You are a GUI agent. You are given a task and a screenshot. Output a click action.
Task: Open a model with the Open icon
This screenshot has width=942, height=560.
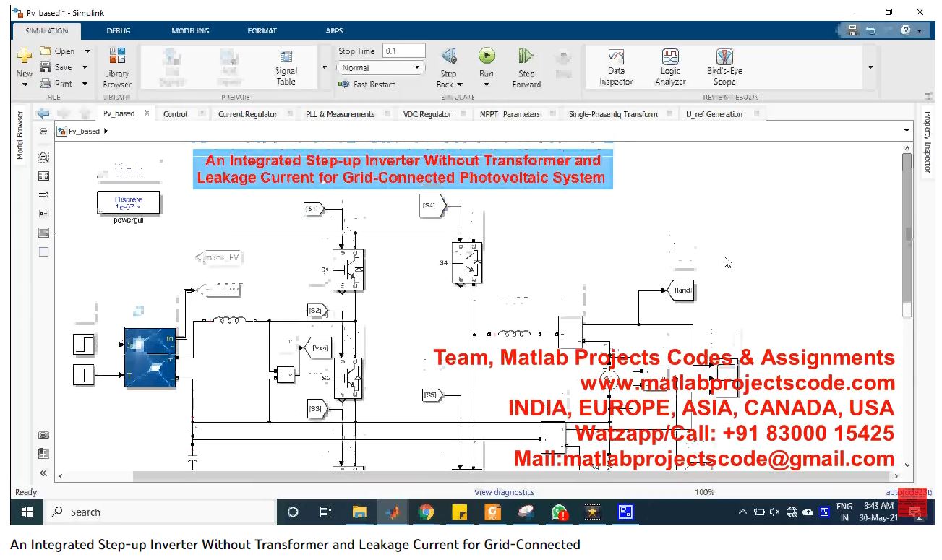coord(46,51)
